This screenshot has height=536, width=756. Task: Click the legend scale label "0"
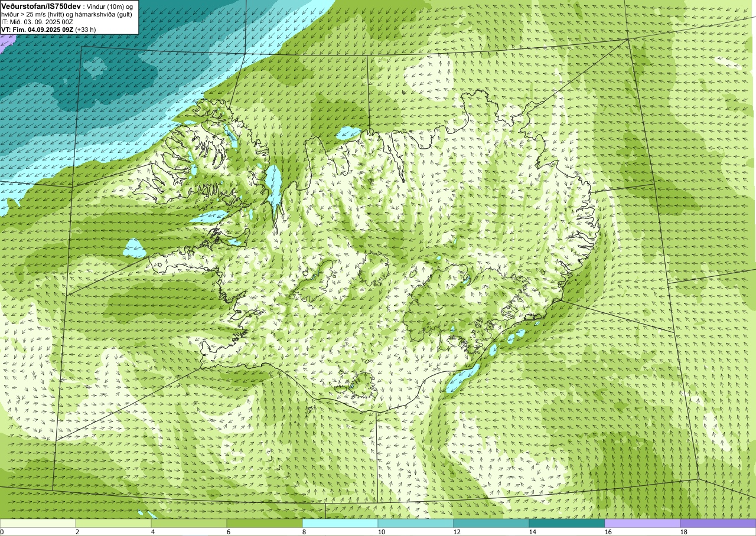tap(2, 532)
